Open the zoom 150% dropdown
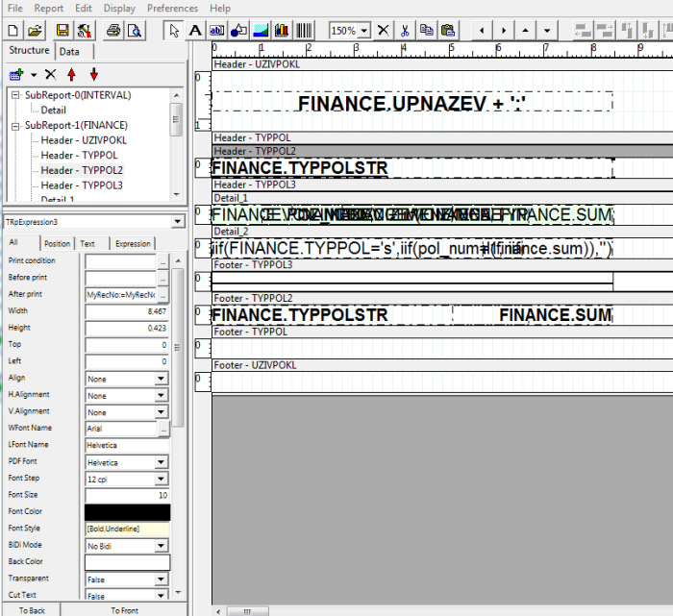This screenshot has width=673, height=616. (364, 31)
